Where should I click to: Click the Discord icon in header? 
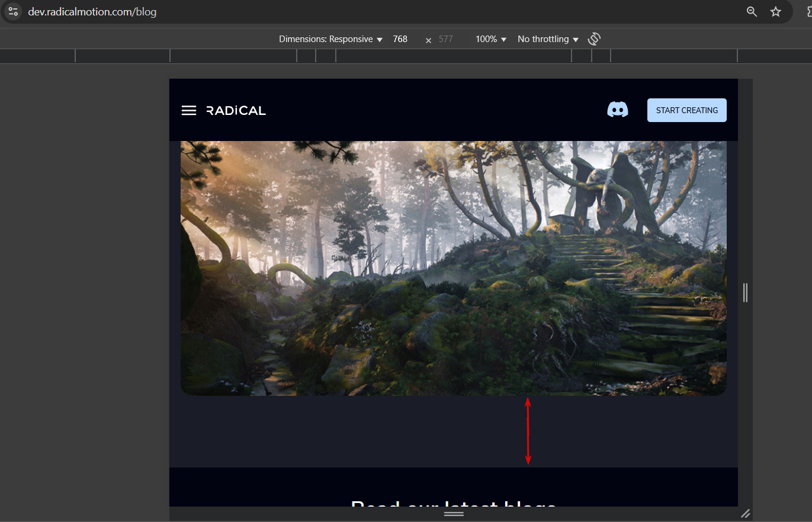click(x=618, y=110)
